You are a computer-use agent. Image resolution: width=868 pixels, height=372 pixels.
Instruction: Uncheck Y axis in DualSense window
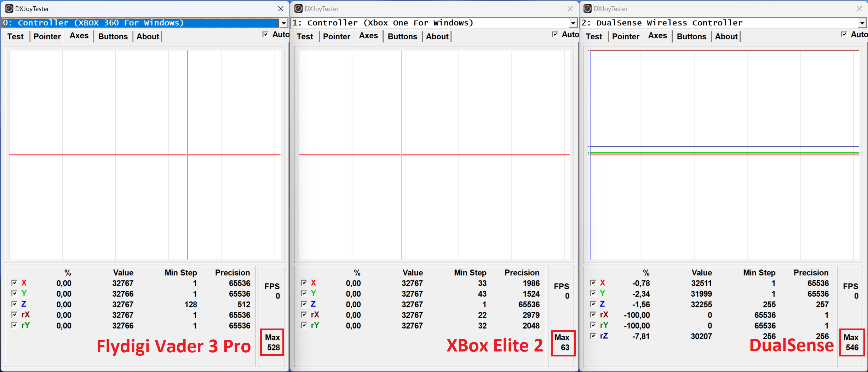[593, 293]
